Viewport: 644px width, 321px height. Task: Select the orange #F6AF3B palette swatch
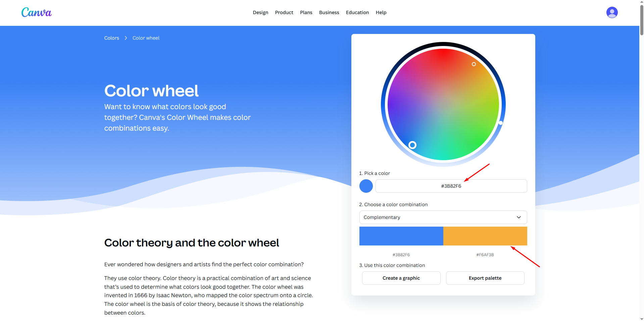(485, 236)
